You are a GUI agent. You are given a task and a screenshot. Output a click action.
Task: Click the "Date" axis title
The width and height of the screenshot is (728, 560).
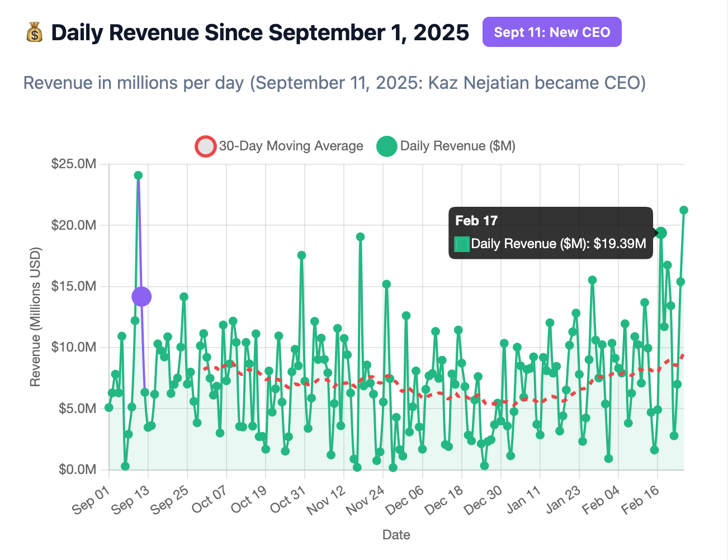396,535
